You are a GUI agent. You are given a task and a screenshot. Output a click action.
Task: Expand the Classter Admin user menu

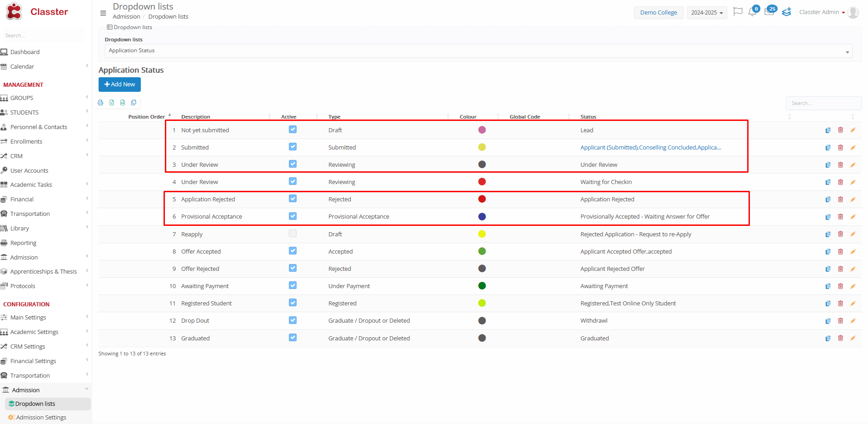(822, 12)
